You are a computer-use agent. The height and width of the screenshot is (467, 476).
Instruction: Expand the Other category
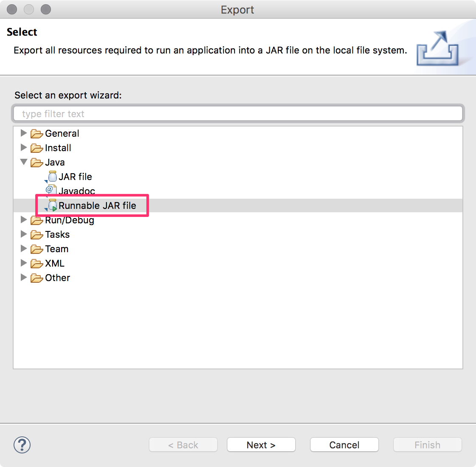(24, 277)
